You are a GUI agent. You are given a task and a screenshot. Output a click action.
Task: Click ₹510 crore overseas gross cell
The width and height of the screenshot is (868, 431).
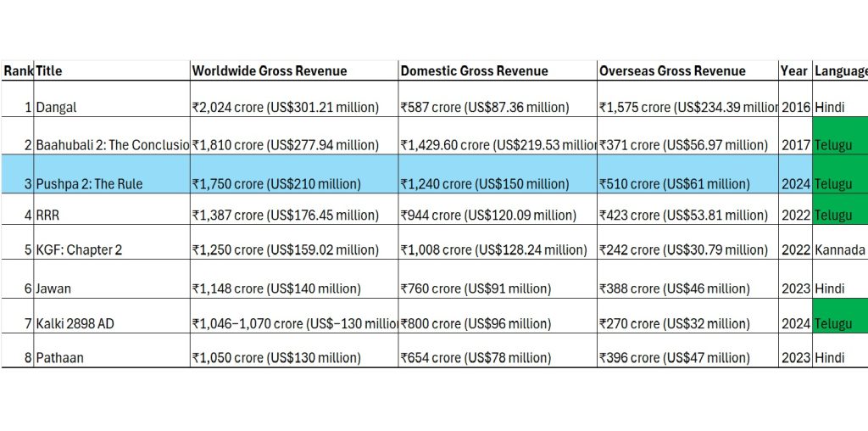(687, 174)
